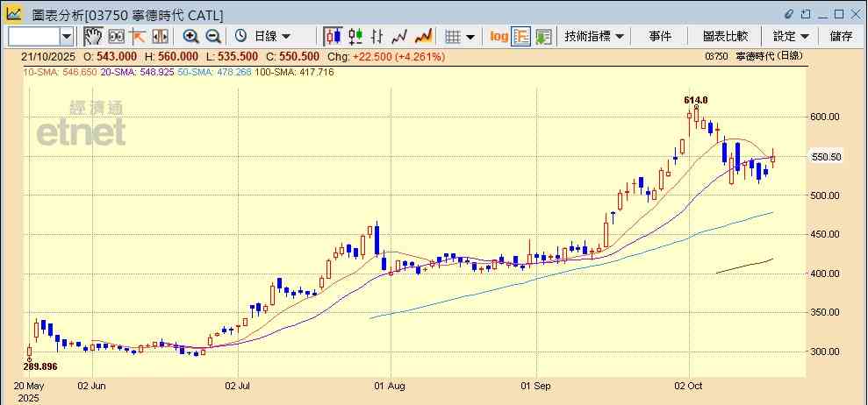This screenshot has height=405, width=868.
Task: Switch to candlestick chart type
Action: tap(333, 36)
